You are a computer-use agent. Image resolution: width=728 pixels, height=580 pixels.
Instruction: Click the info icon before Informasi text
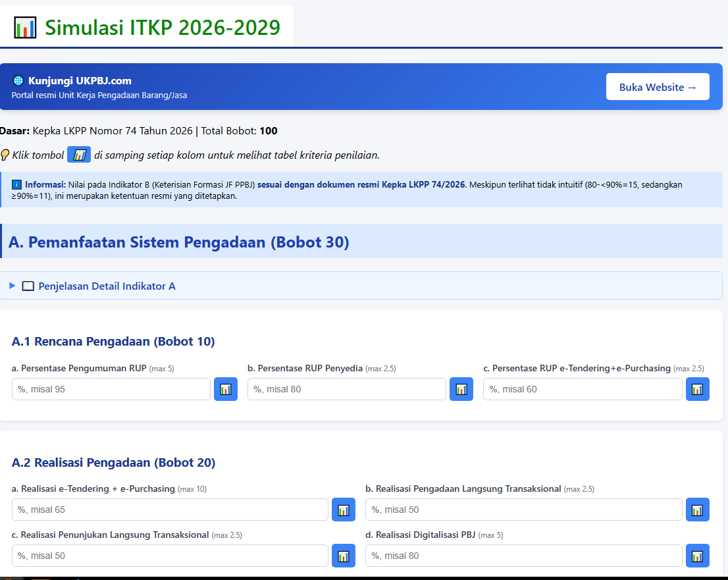[16, 185]
